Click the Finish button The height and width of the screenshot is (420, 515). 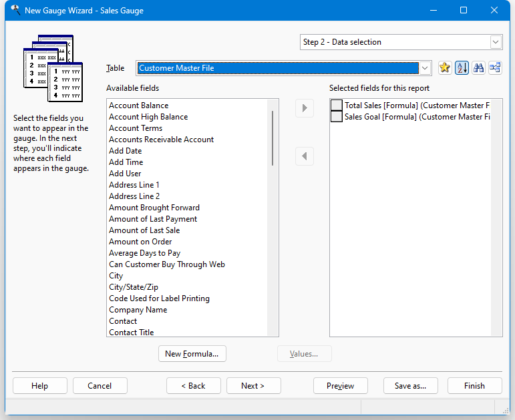pos(475,385)
